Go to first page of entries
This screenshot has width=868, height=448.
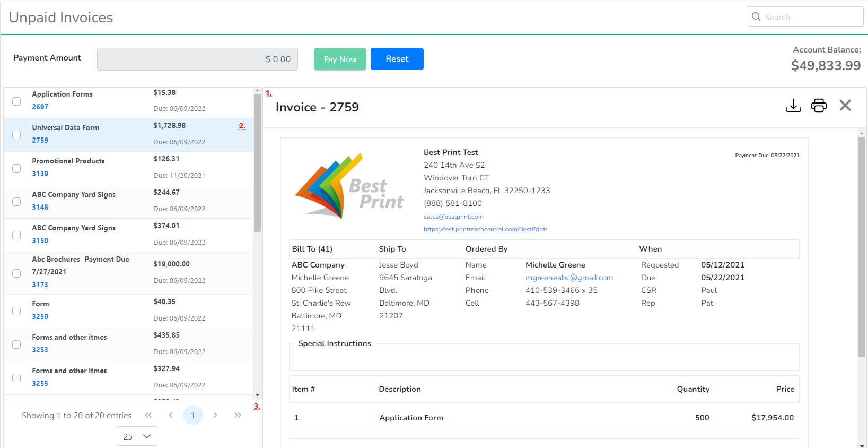coord(148,415)
